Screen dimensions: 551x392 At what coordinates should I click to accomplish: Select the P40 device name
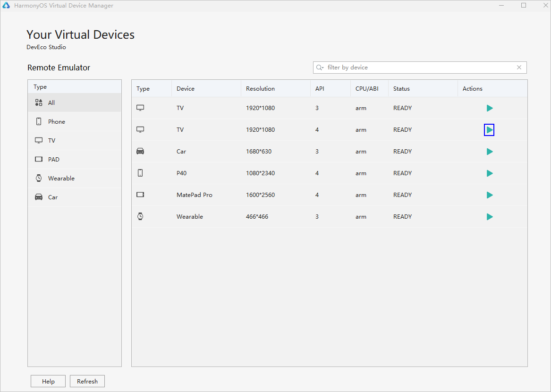point(181,173)
